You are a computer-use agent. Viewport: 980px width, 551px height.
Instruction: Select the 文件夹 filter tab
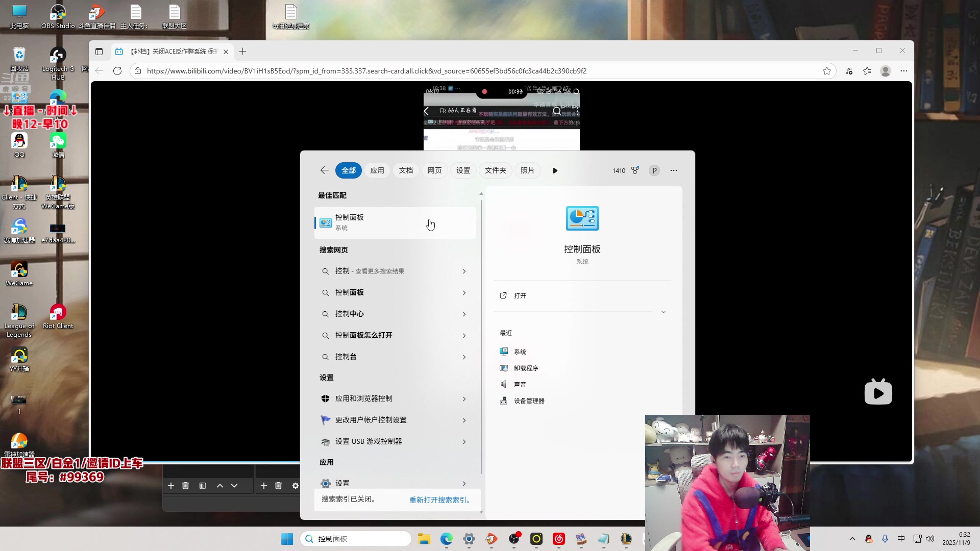click(x=495, y=170)
